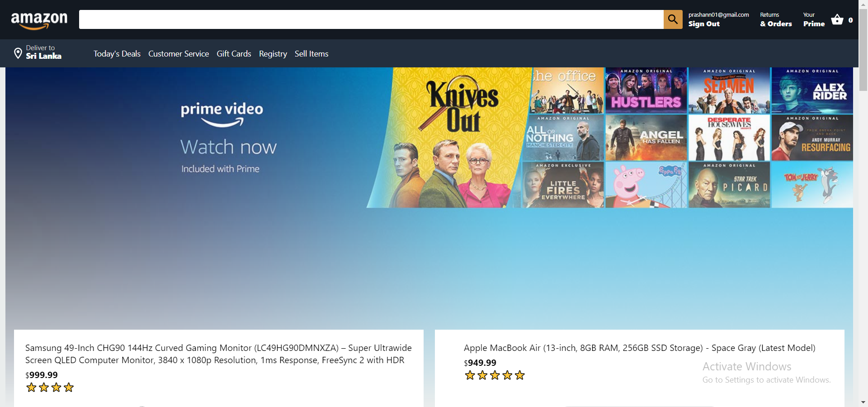Open Customer Service
Viewport: 868px width, 407px height.
click(x=179, y=54)
